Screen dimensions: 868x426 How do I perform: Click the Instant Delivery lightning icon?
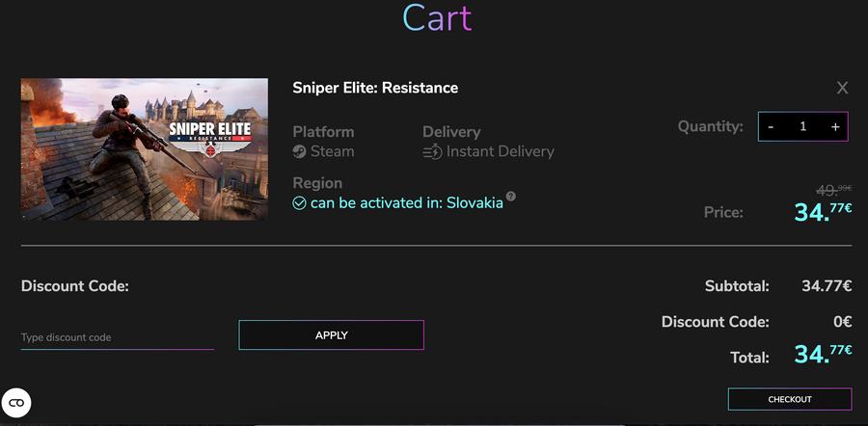pyautogui.click(x=432, y=151)
